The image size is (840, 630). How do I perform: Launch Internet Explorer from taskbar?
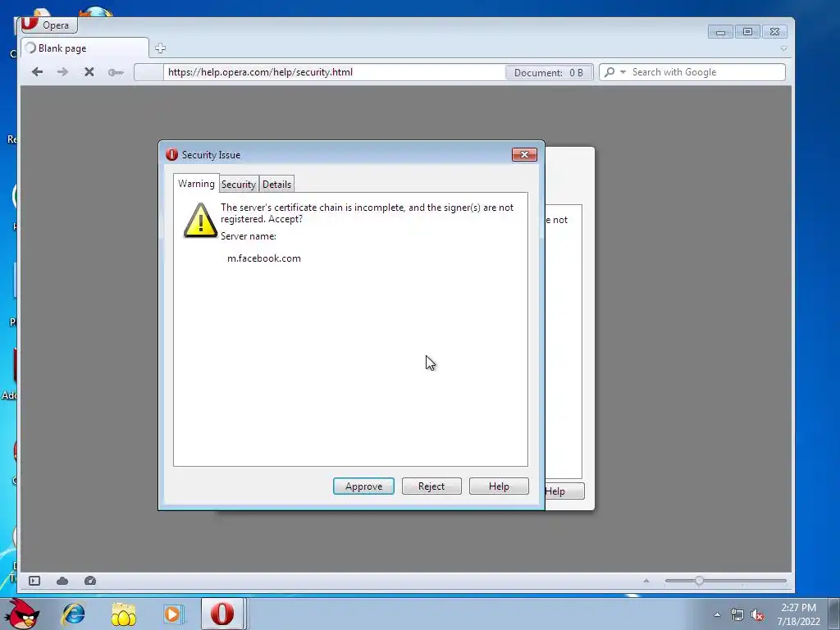coord(73,614)
